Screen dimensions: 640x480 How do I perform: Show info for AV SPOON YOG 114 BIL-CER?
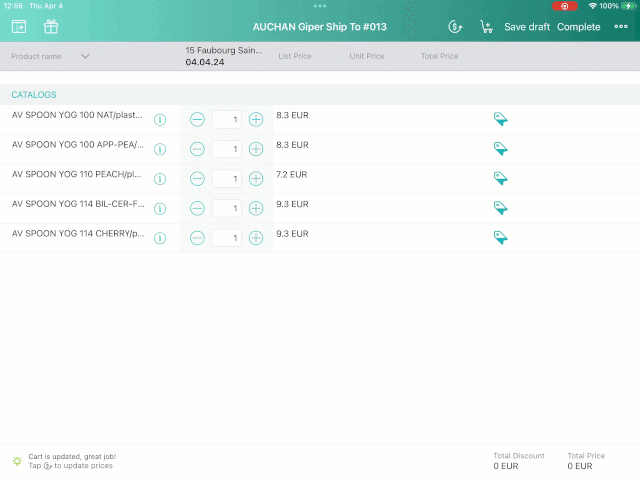(x=160, y=209)
